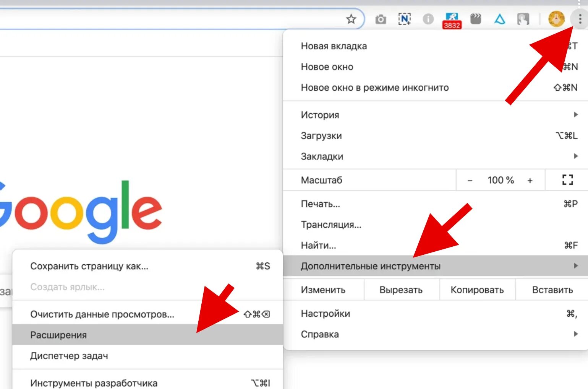Open Новое окно в режиме инкогнито
Screen dimensions: 588x389
tap(435, 88)
